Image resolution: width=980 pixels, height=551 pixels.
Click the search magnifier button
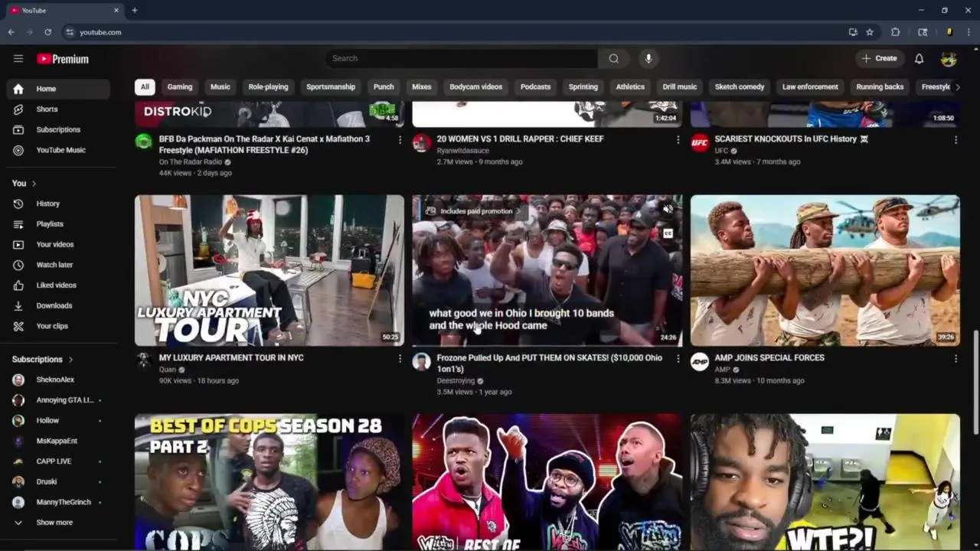[x=613, y=58]
